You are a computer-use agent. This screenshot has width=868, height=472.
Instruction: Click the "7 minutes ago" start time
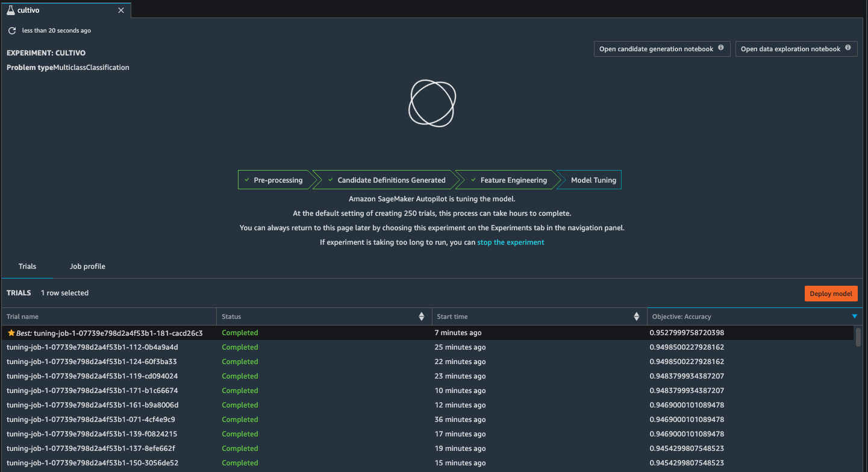pos(458,333)
